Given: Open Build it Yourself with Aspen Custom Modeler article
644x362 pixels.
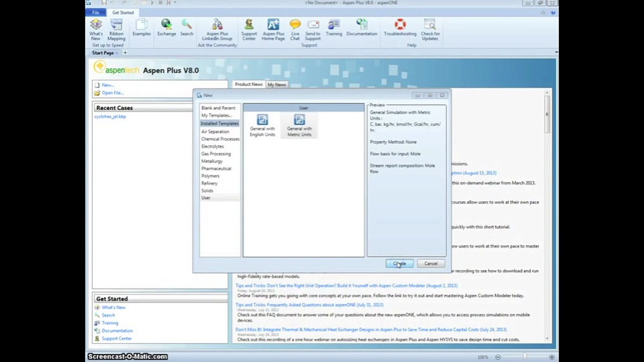Looking at the screenshot, I should 346,286.
